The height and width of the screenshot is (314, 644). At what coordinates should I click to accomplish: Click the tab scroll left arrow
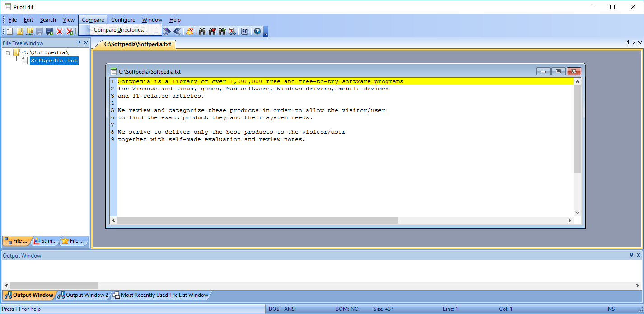(627, 42)
